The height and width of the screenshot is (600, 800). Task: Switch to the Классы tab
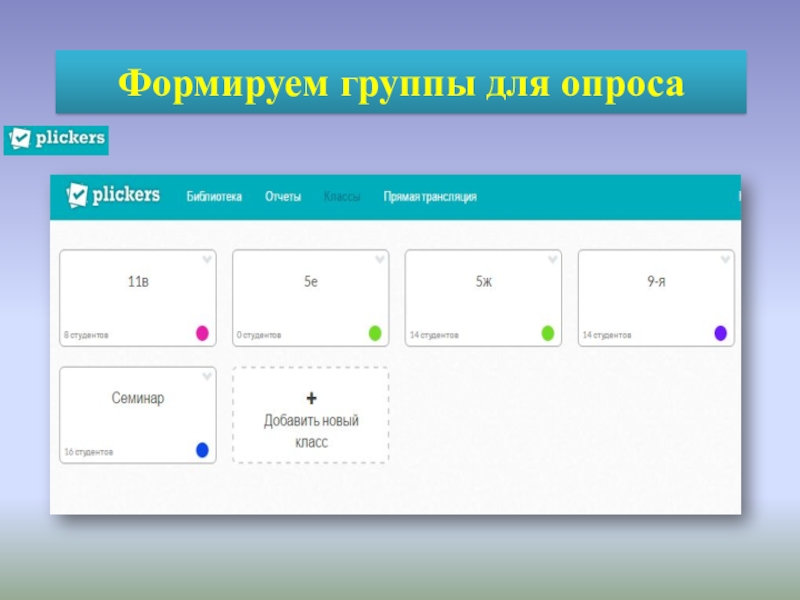(342, 196)
